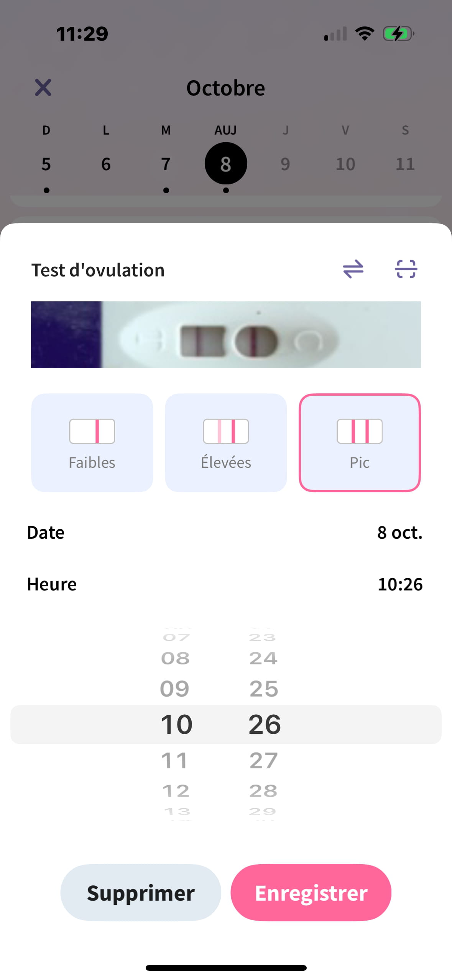Select Sunday 5 in the week calendar

point(46,164)
